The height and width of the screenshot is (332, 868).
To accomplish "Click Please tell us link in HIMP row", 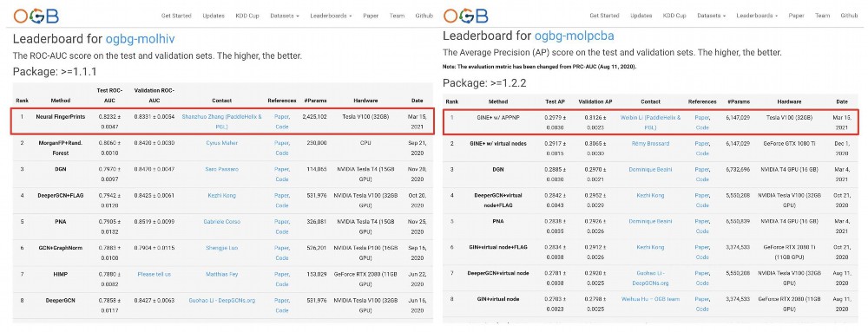I will point(154,274).
